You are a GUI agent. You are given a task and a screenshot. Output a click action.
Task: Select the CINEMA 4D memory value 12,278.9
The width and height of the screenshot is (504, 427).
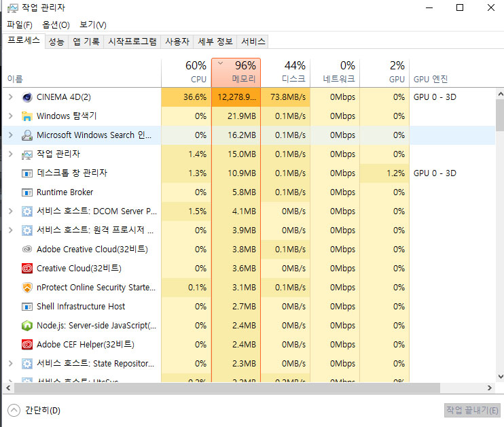click(236, 97)
